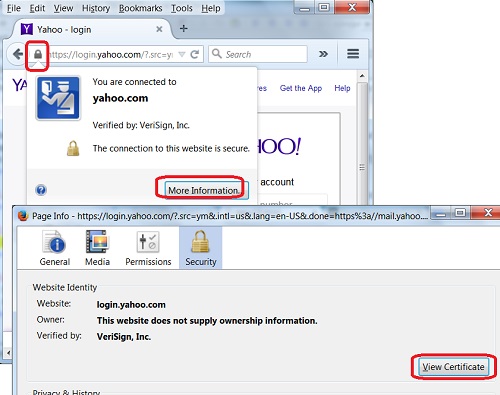Open the Firefox hamburger menu
This screenshot has width=500, height=395.
[353, 54]
